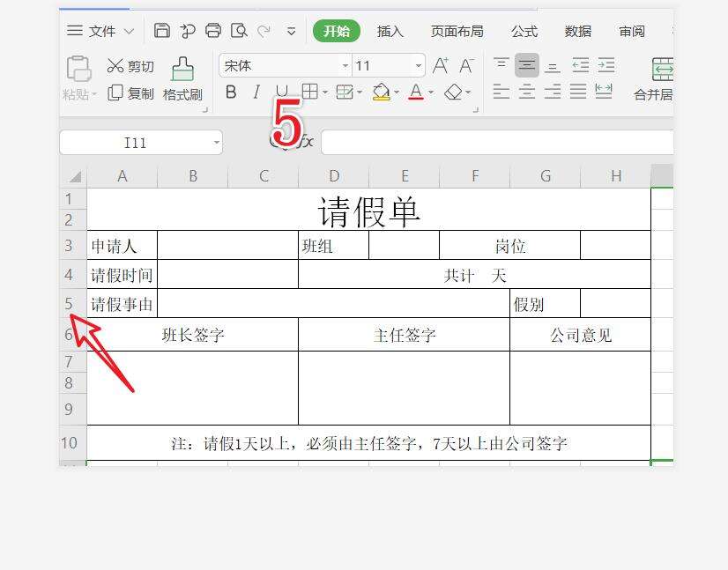Click the 班长签字 cell
This screenshot has height=570, width=728.
[193, 335]
